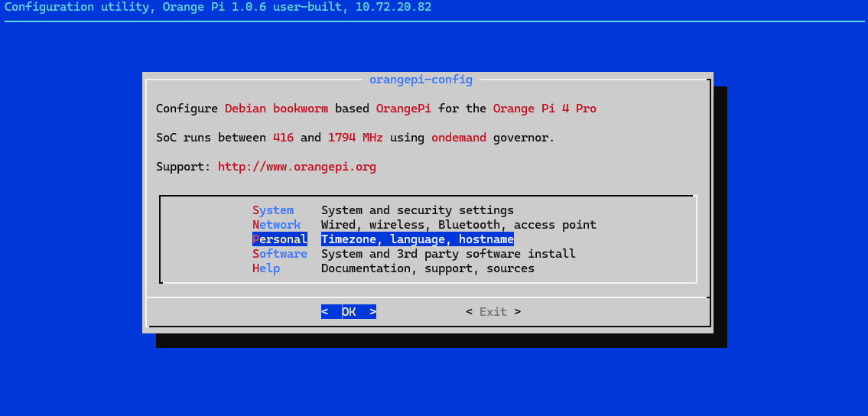Click the orangepi-config dialog title
Image resolution: width=868 pixels, height=416 pixels.
click(x=421, y=80)
